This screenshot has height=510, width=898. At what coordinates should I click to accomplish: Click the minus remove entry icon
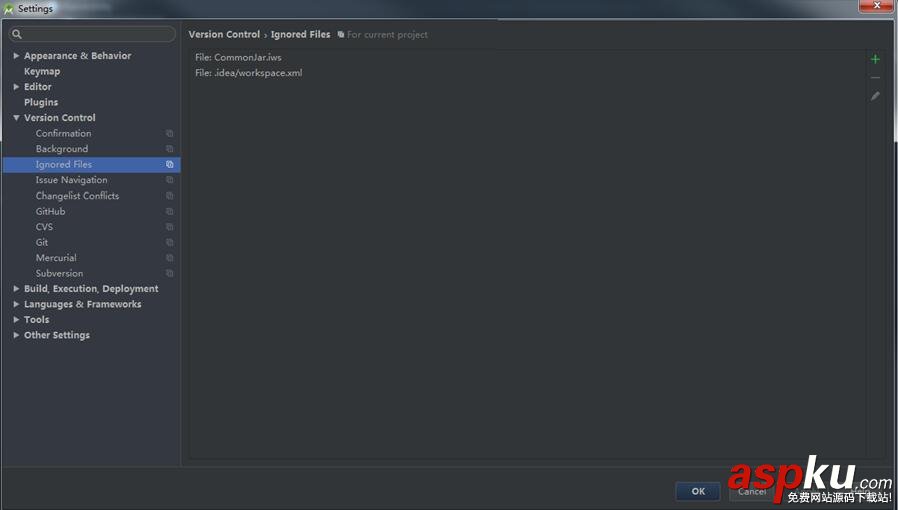point(875,78)
